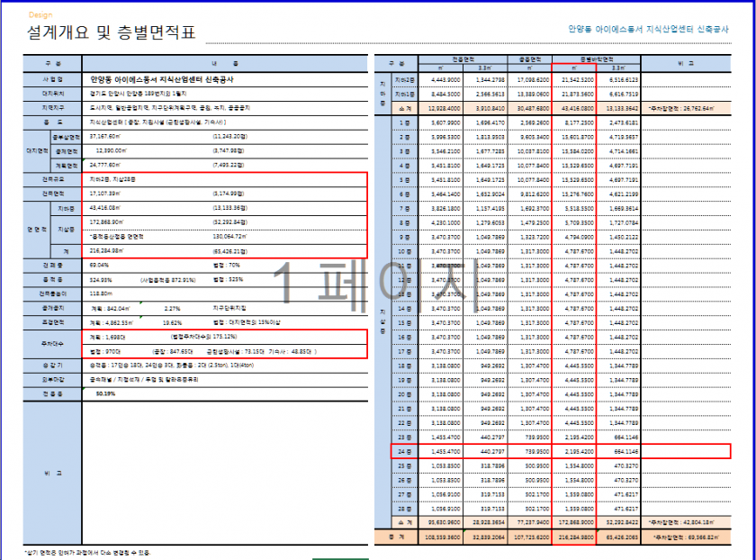Viewport: 756px width, 560px height.
Task: Click the '계획 : 1,698대' parking plan cell
Action: coord(109,336)
